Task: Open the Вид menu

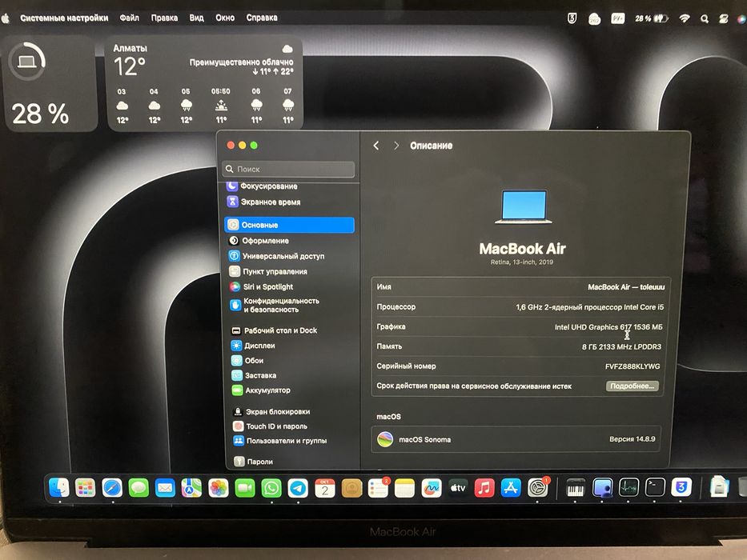Action: 196,18
